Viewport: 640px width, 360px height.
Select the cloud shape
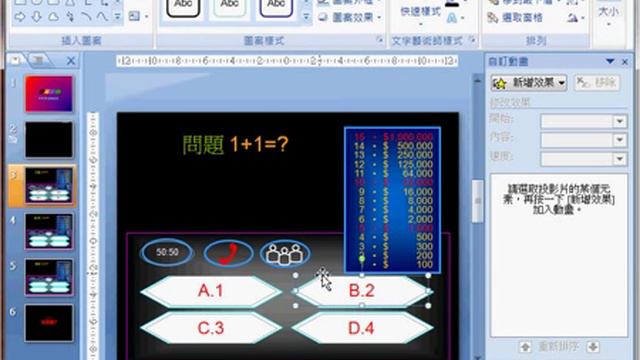53,17
